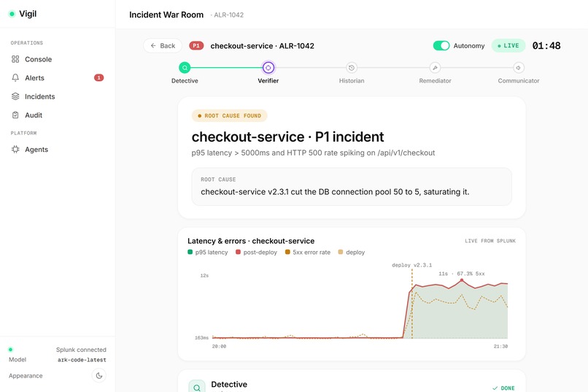The image size is (588, 392).
Task: Toggle 5xx error rate legend series
Action: [308, 252]
